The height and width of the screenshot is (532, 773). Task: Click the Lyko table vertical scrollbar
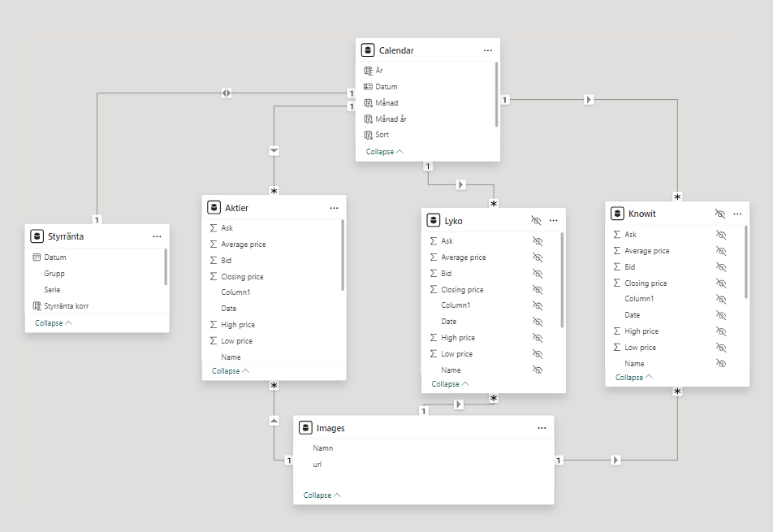(562, 280)
